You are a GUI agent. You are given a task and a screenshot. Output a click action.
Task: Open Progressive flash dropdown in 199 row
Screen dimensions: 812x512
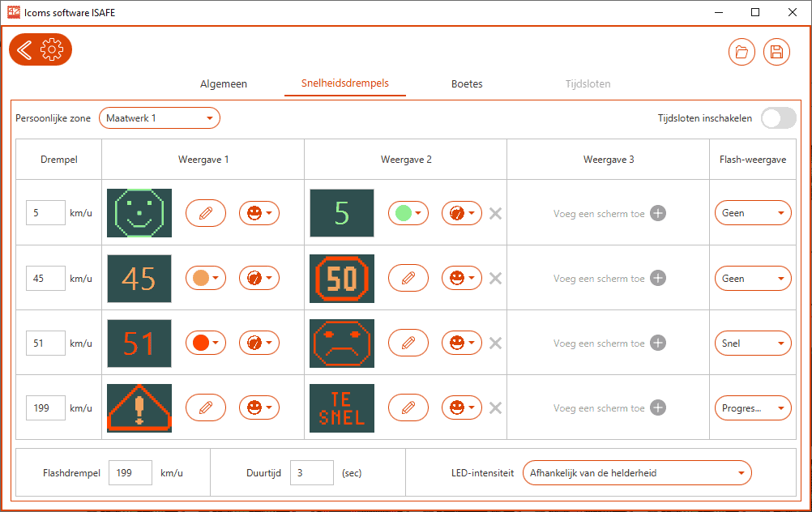click(x=752, y=408)
